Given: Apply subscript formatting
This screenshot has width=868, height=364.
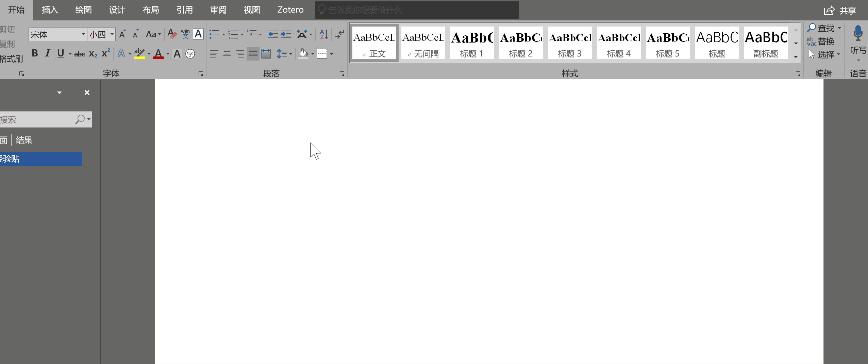Looking at the screenshot, I should pos(93,54).
